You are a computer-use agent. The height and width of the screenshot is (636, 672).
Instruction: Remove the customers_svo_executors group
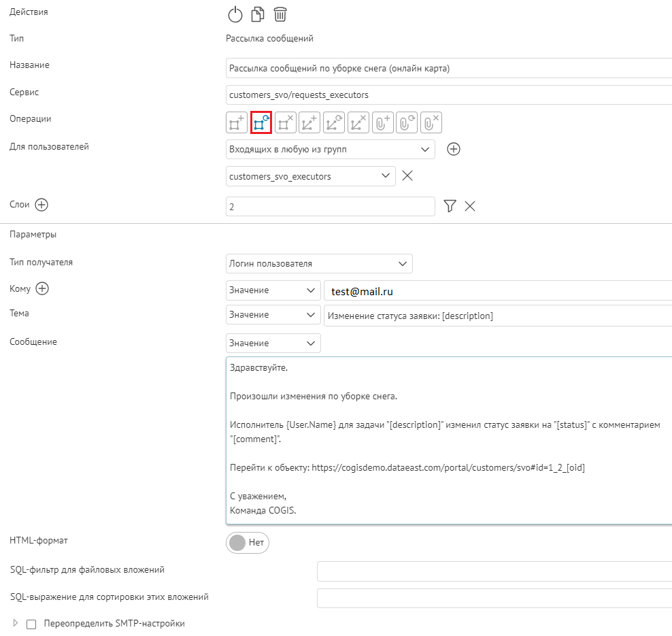point(407,175)
